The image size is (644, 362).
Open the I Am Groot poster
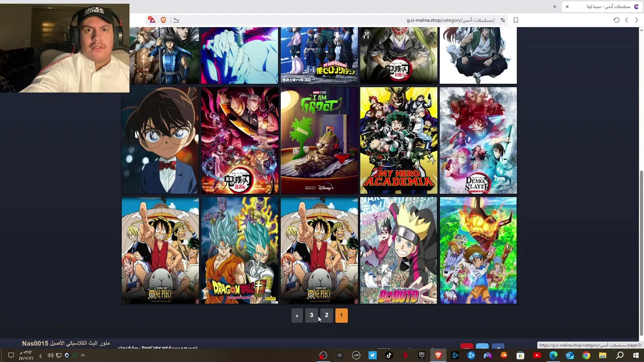[319, 140]
